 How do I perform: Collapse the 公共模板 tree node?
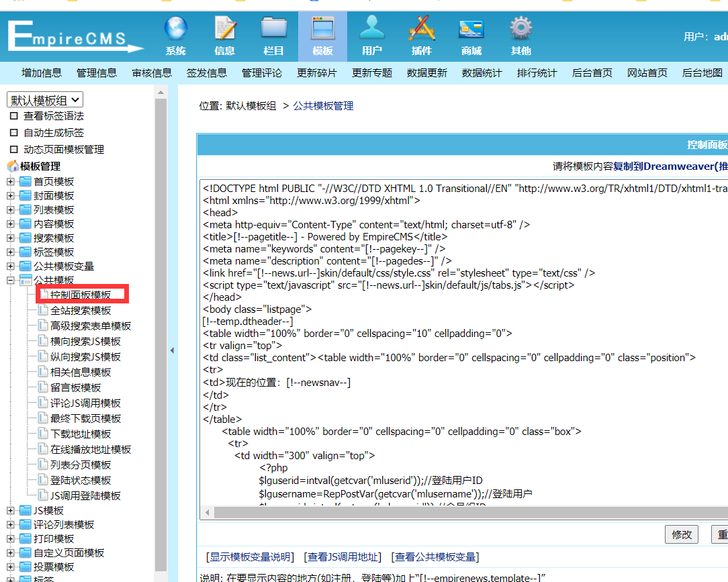(x=11, y=281)
